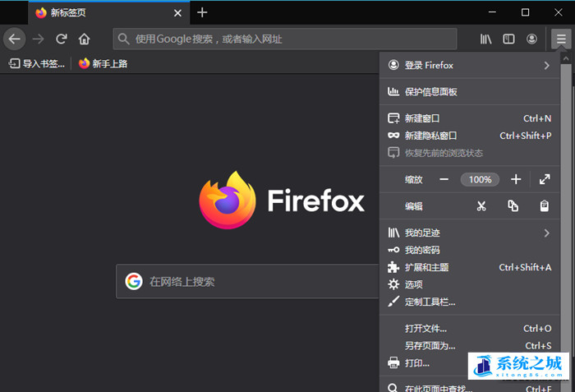Click the copy icon in edit row
The image size is (575, 392).
(x=513, y=206)
